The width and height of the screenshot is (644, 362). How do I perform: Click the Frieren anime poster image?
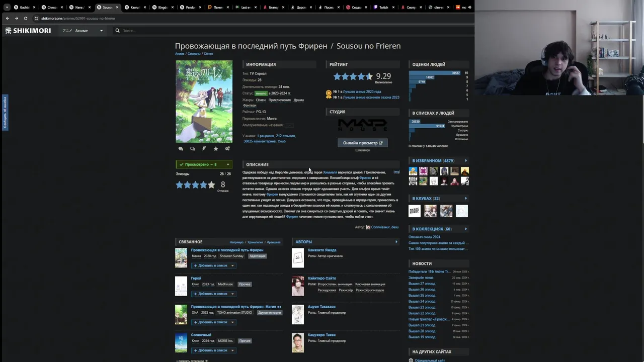(204, 102)
